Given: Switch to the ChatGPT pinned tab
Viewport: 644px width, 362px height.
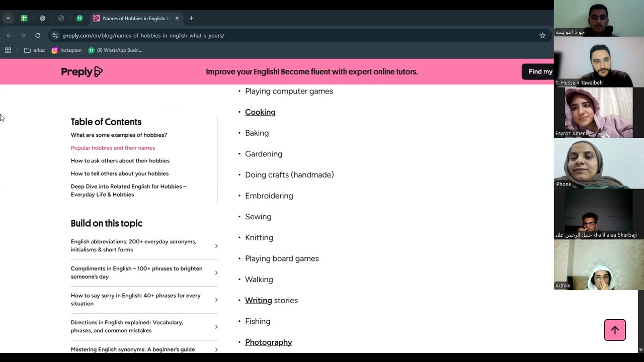Looking at the screenshot, I should 42,18.
